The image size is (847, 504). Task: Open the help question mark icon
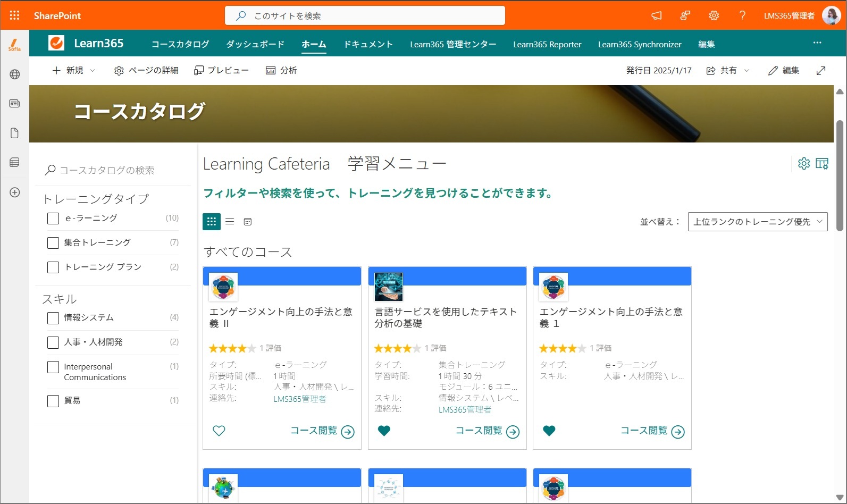coord(742,15)
